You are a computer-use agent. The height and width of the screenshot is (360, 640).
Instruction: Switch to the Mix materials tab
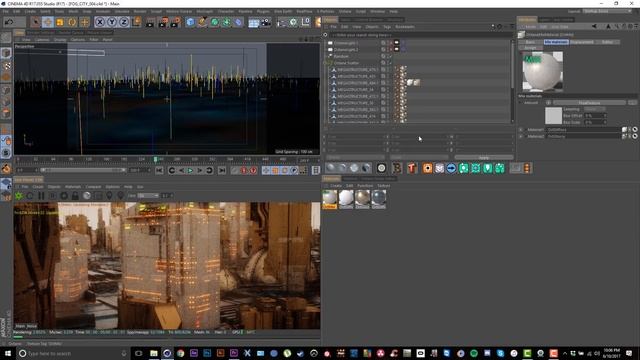(x=556, y=42)
